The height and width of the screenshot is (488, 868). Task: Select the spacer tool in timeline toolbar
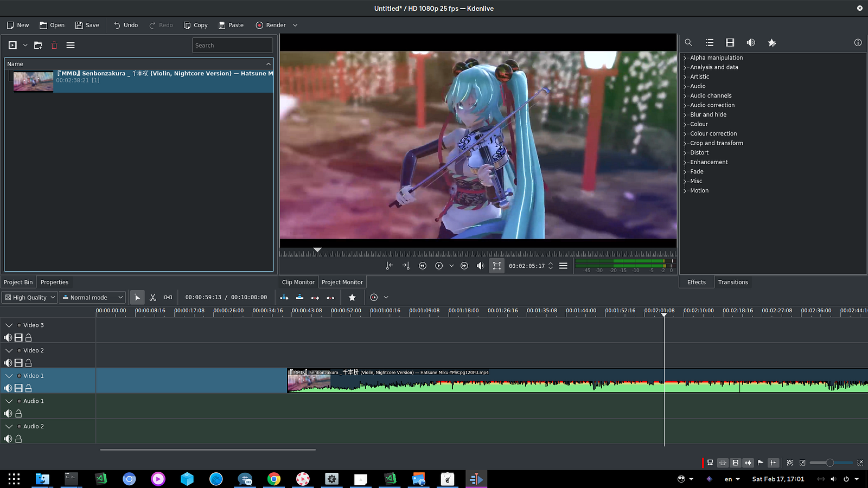pyautogui.click(x=168, y=297)
